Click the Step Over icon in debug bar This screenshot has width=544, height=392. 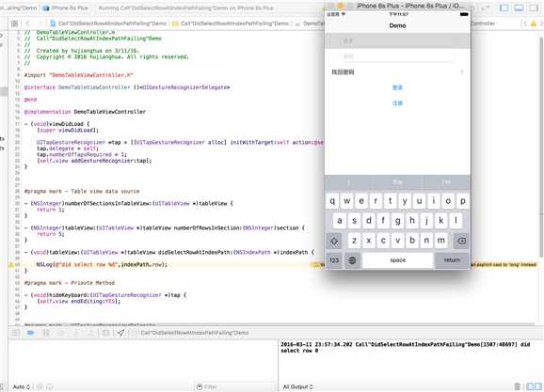(x=61, y=333)
